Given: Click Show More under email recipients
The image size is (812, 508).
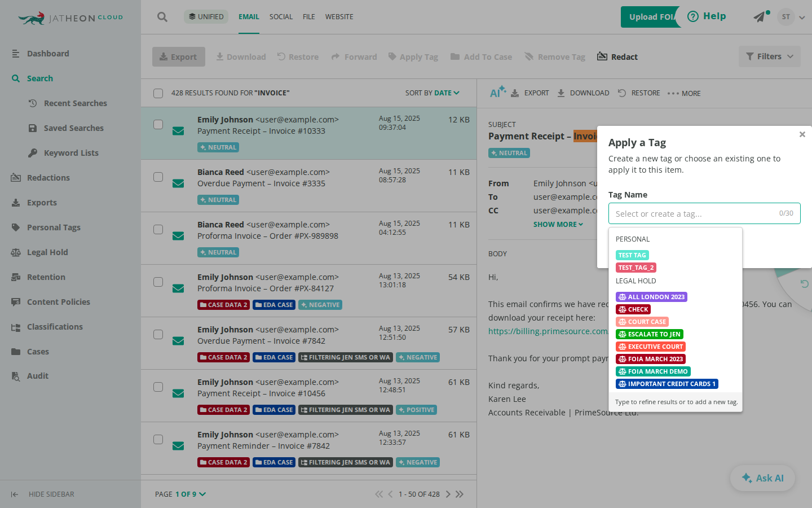Looking at the screenshot, I should tap(558, 224).
